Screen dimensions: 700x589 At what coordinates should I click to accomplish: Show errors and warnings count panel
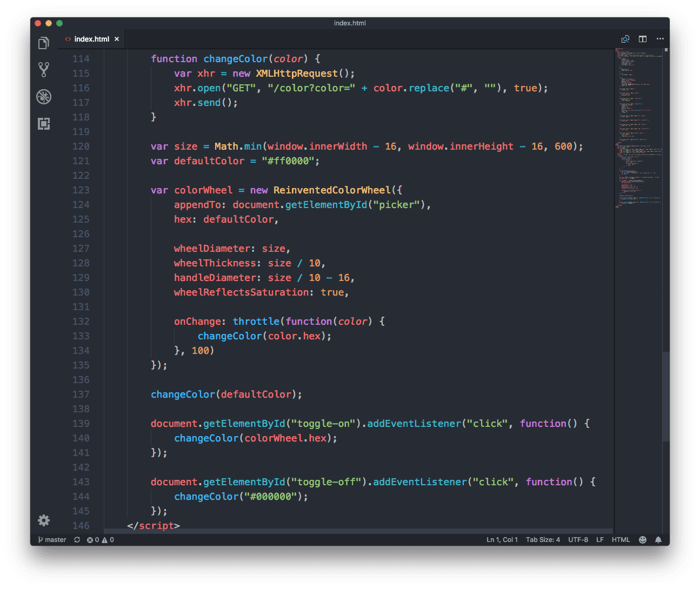(x=101, y=540)
